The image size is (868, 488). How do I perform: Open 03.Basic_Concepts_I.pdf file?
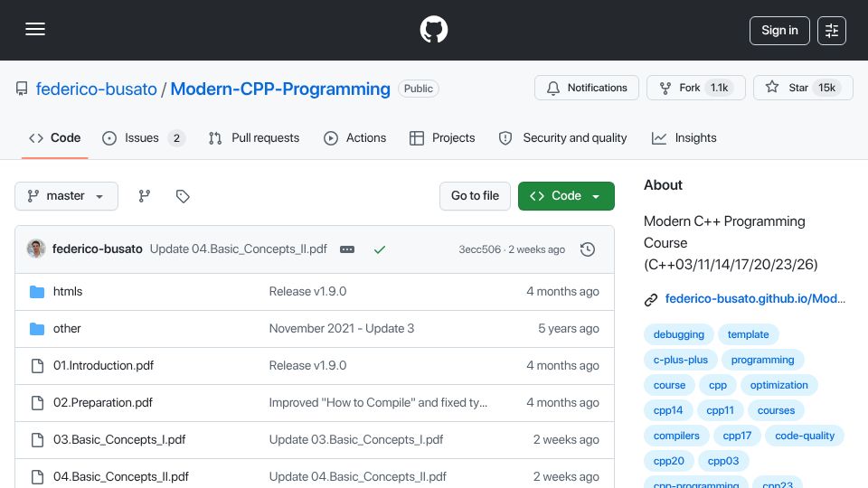(119, 440)
